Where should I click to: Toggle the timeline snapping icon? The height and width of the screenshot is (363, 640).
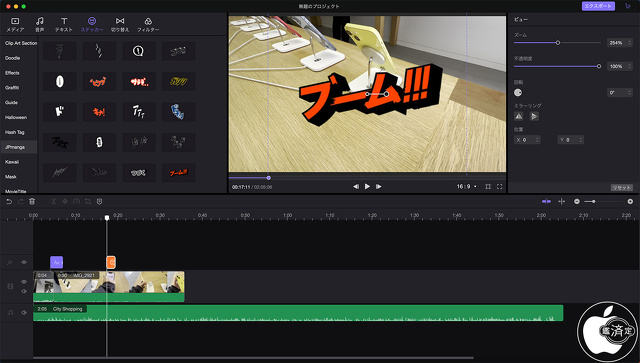[546, 201]
